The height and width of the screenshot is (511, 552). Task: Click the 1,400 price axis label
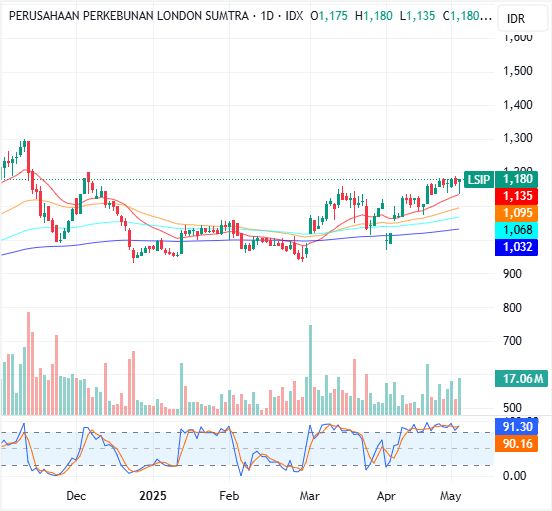[518, 105]
